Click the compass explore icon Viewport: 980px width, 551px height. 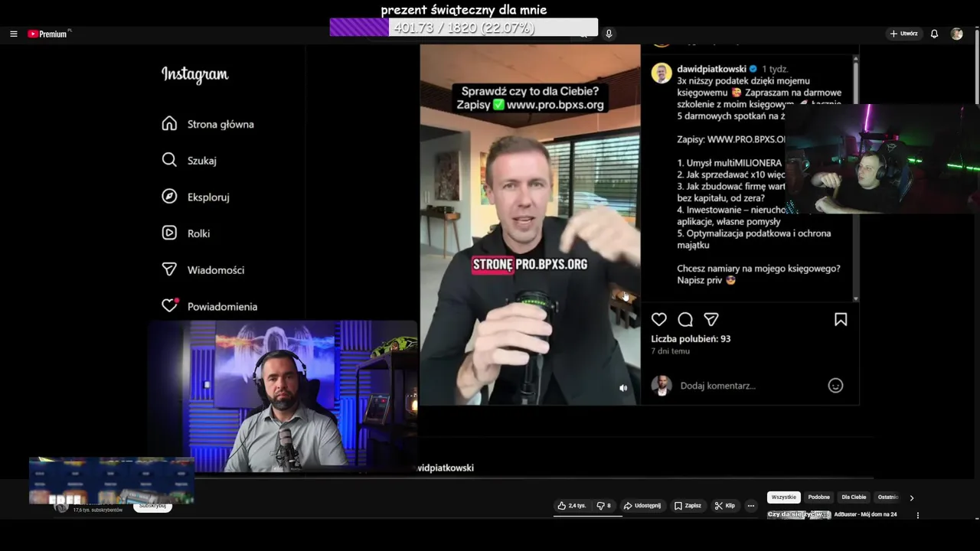tap(169, 197)
